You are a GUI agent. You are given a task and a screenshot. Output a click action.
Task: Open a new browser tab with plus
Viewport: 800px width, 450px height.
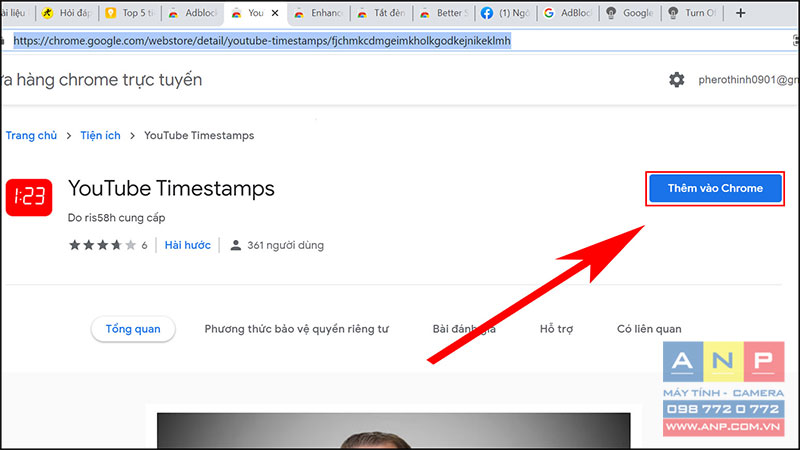[x=740, y=13]
